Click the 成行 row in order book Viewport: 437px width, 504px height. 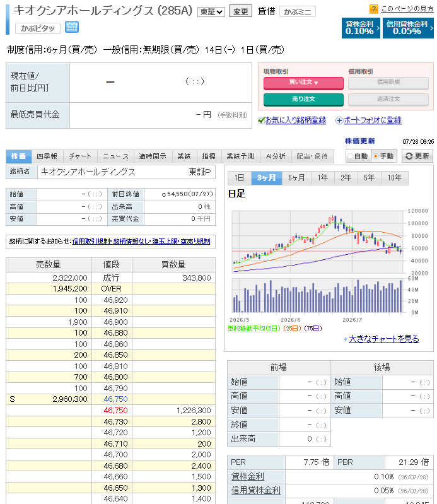[x=110, y=278]
